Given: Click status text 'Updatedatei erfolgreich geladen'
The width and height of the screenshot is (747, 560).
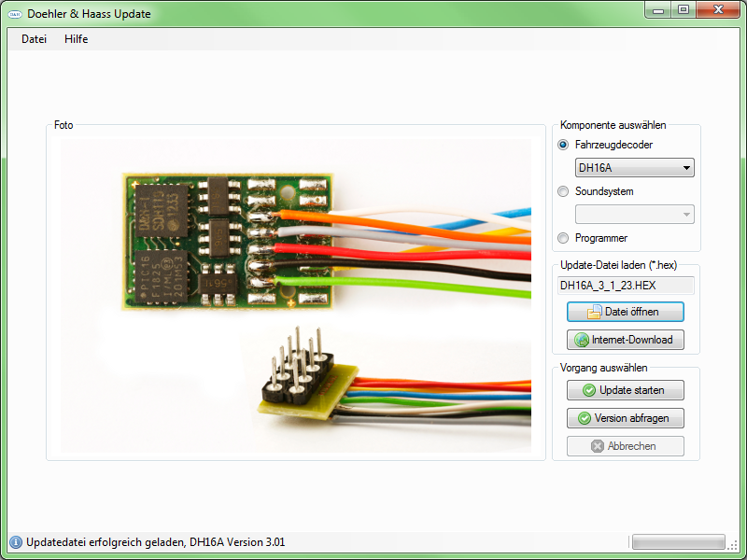Looking at the screenshot, I should tap(106, 542).
